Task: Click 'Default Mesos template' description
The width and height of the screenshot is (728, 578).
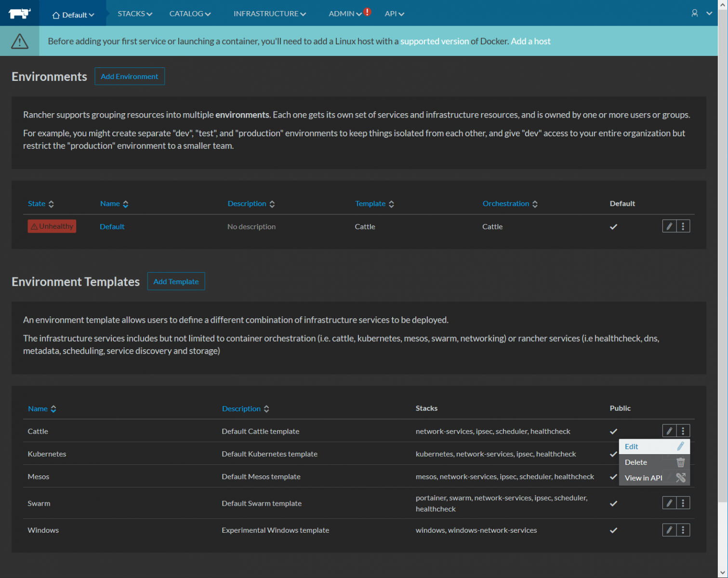Action: [261, 476]
